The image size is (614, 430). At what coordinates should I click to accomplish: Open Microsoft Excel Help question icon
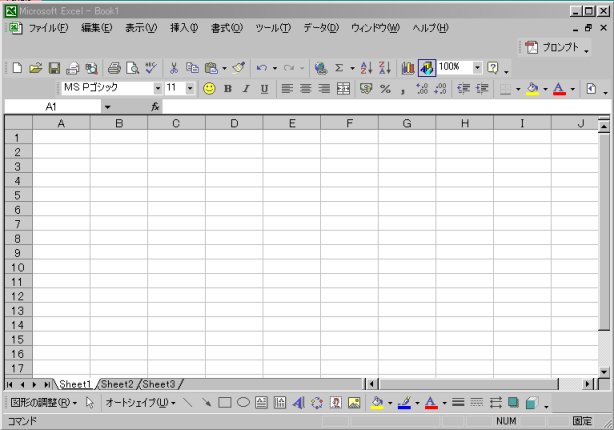[x=493, y=68]
